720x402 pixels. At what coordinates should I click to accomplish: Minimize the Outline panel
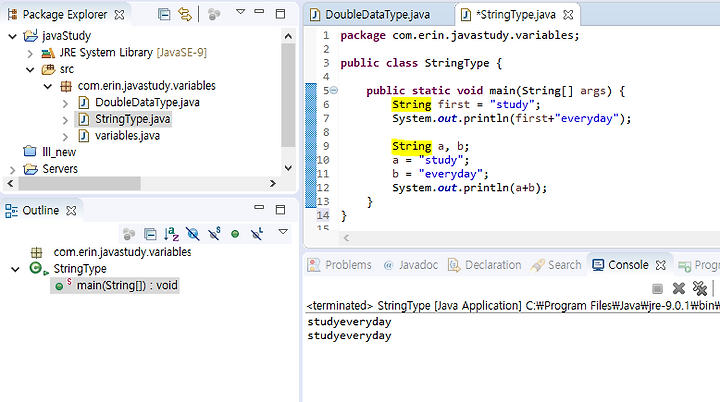(259, 207)
